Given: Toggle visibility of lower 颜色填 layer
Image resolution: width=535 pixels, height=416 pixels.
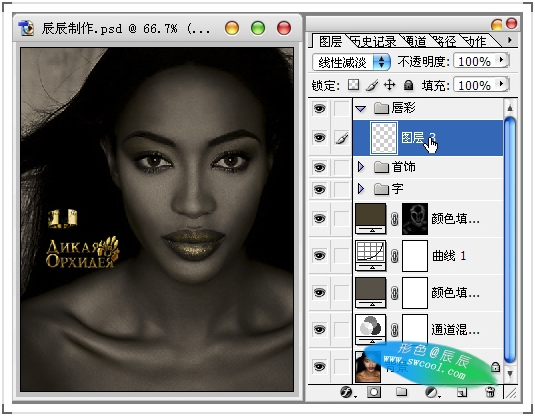Looking at the screenshot, I should [320, 292].
